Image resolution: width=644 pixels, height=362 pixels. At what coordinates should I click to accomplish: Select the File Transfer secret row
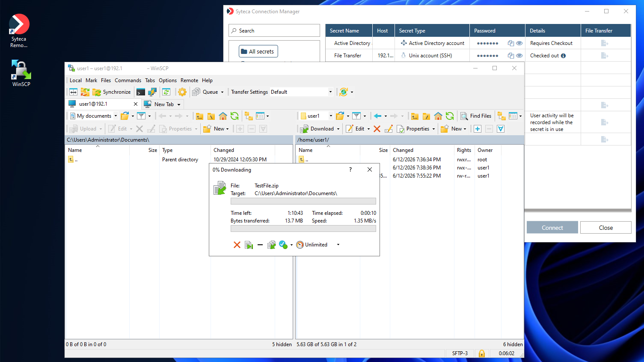[x=478, y=56]
